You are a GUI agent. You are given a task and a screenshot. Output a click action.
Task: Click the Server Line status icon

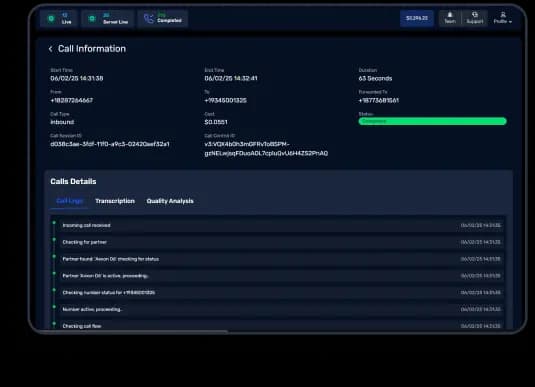pyautogui.click(x=92, y=18)
